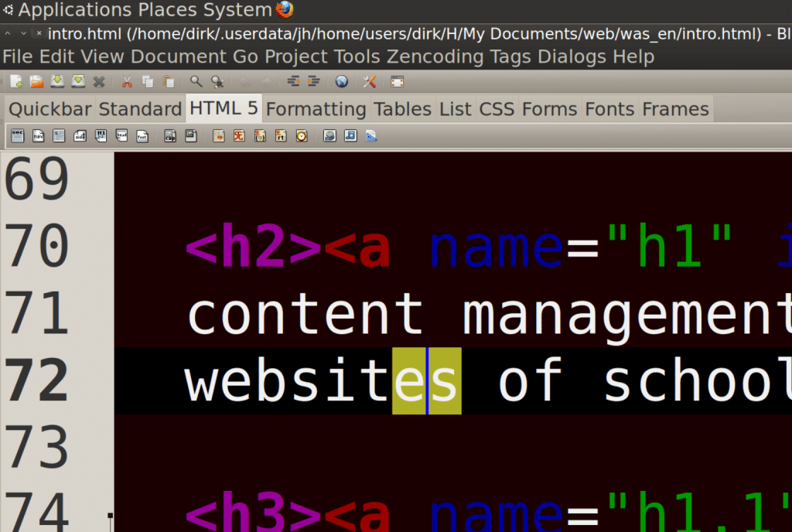Screen dimensions: 792x532
Task: Insert a time element using clock icon
Action: coord(302,135)
